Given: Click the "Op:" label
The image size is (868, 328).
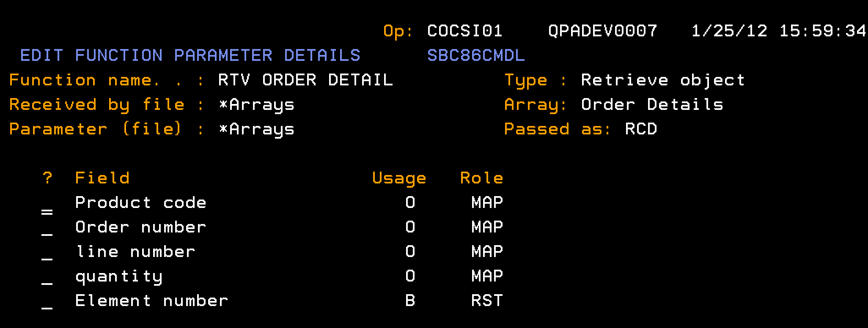Looking at the screenshot, I should coord(399,31).
